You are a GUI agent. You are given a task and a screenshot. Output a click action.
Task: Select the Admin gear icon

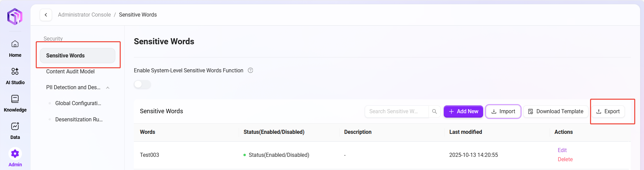click(15, 154)
